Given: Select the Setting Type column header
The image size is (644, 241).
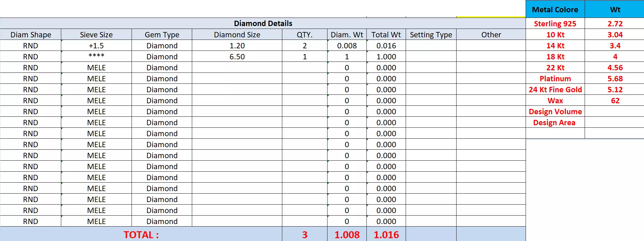Looking at the screenshot, I should click(431, 35).
